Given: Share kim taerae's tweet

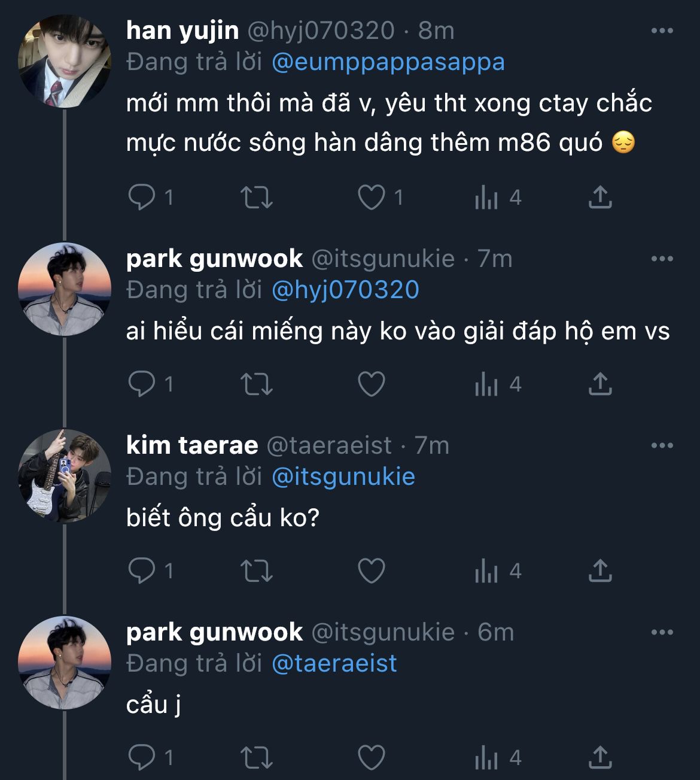Looking at the screenshot, I should pyautogui.click(x=600, y=570).
